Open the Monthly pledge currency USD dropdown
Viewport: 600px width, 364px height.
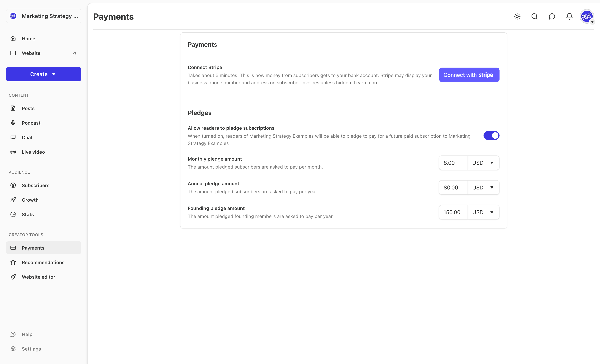point(483,163)
